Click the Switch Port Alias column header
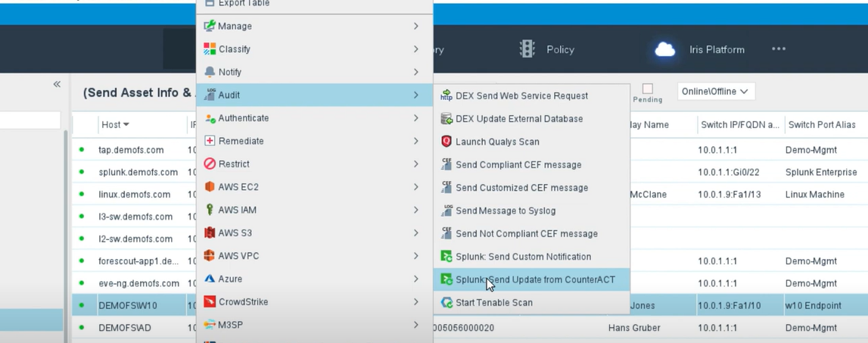Image resolution: width=868 pixels, height=343 pixels. [x=822, y=125]
